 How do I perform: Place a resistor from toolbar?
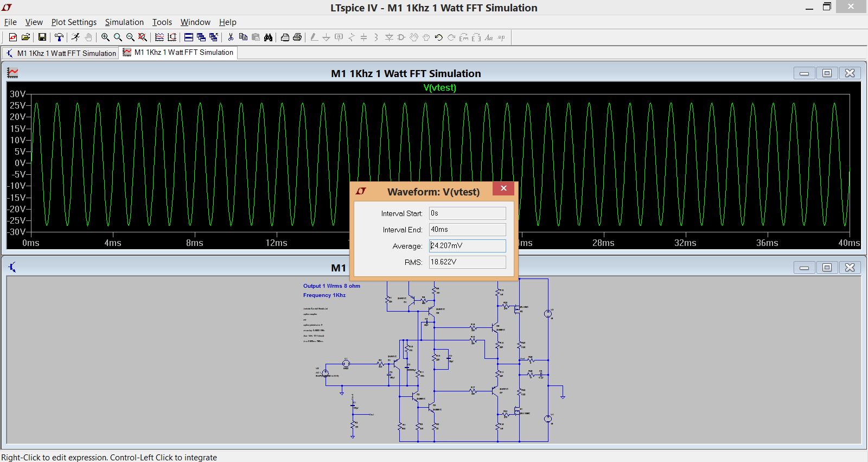click(x=352, y=37)
